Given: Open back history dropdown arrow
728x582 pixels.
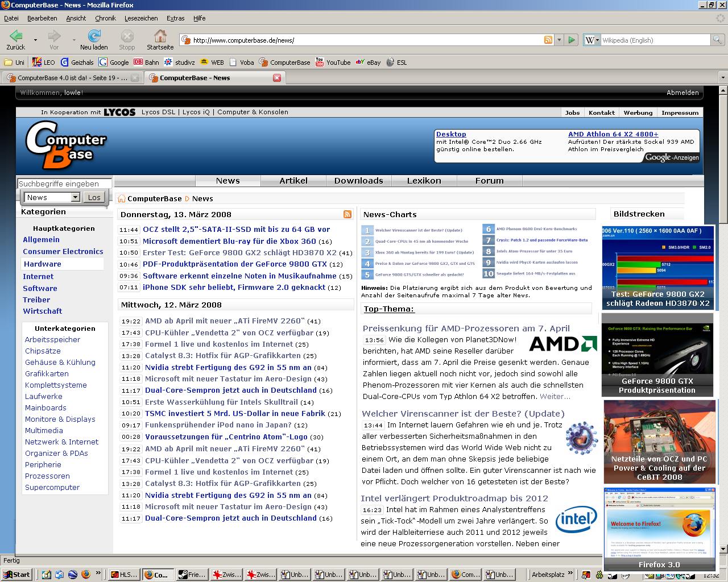Looking at the screenshot, I should 35,40.
